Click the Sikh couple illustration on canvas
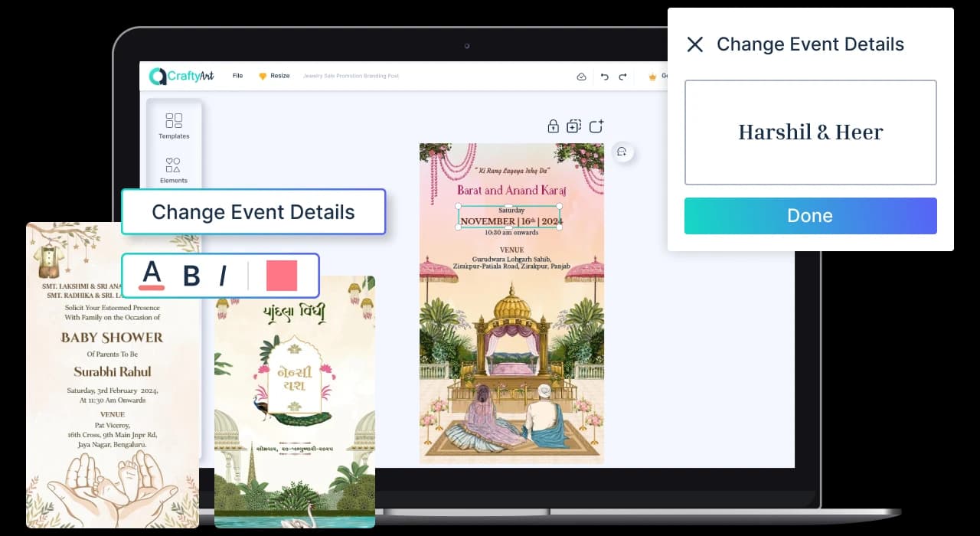Viewport: 980px width, 536px height. tap(511, 417)
